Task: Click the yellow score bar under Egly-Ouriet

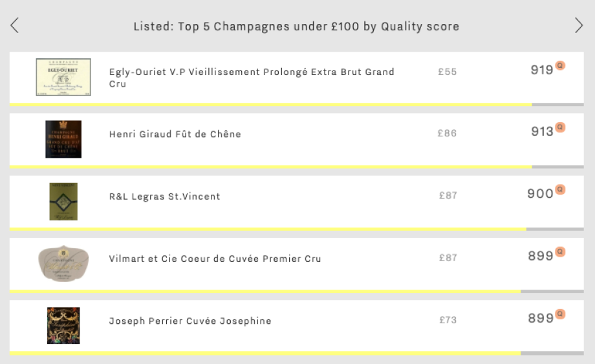Action: point(270,105)
